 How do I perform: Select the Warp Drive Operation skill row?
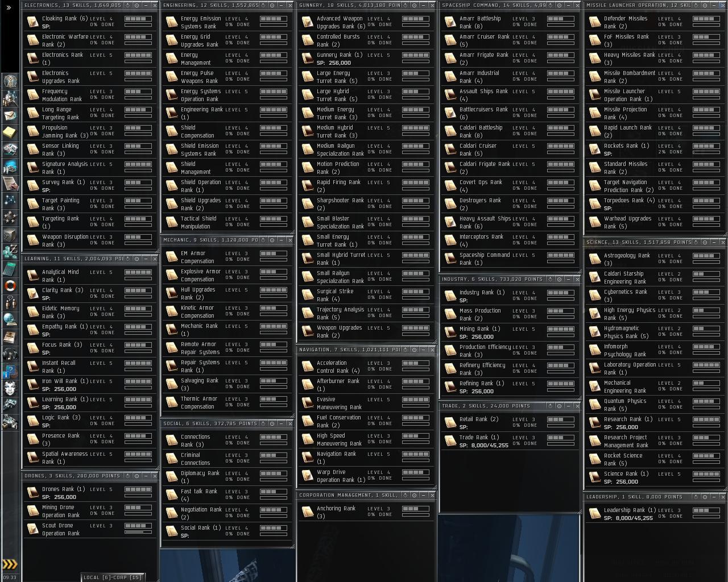[x=366, y=476]
